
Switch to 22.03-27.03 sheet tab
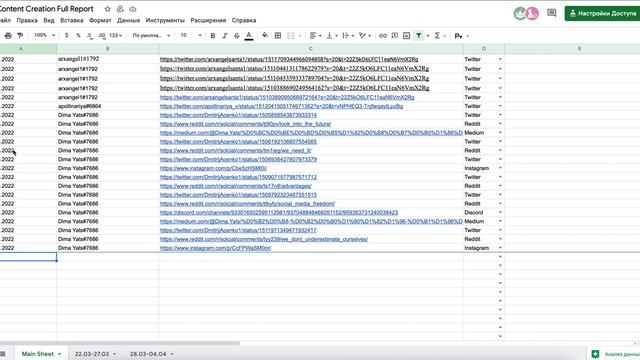tap(92, 354)
